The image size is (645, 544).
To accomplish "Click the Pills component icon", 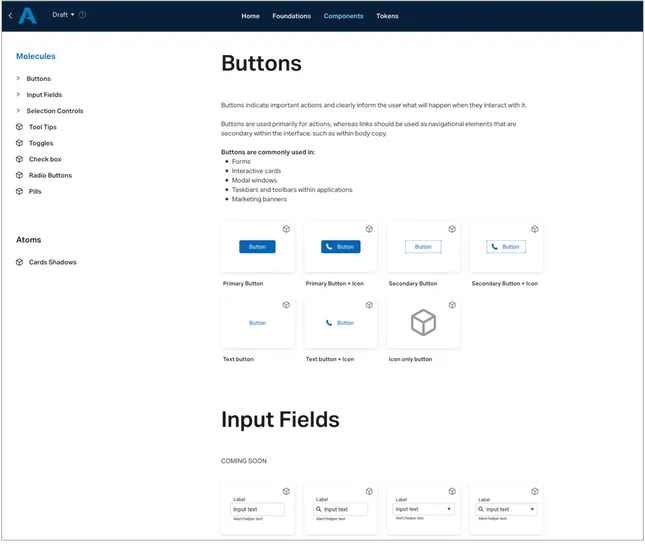I will (x=19, y=191).
